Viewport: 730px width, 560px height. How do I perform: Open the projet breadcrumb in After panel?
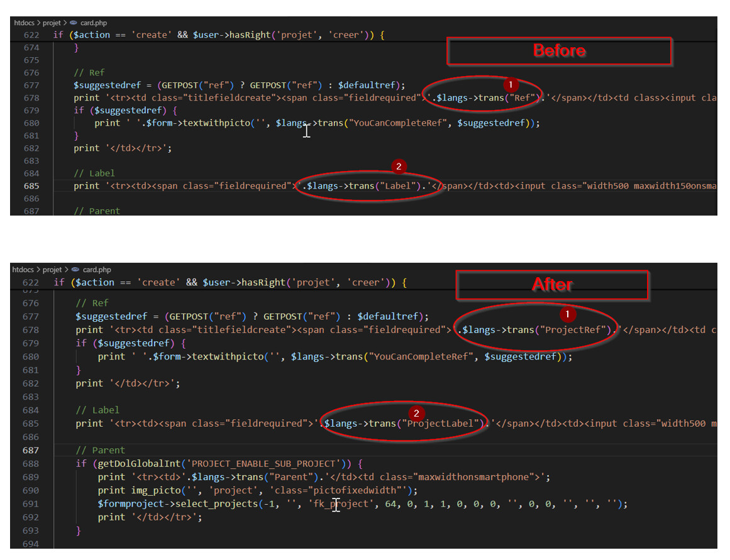(54, 270)
